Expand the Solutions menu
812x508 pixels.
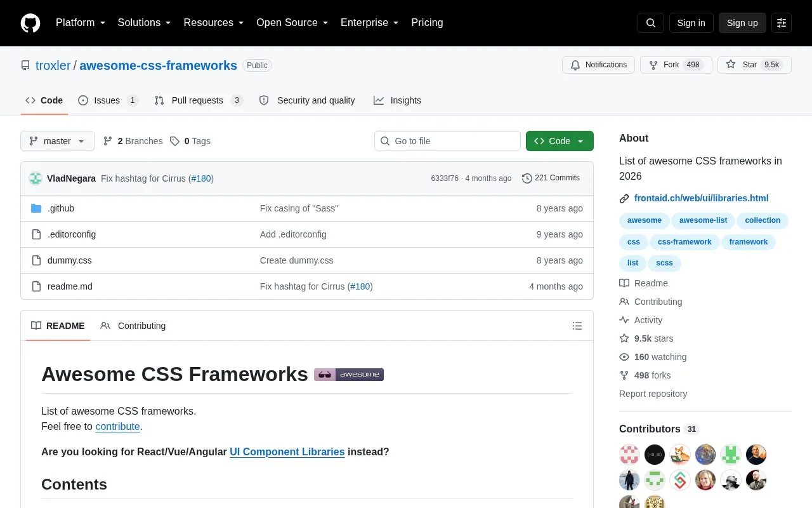pyautogui.click(x=145, y=23)
